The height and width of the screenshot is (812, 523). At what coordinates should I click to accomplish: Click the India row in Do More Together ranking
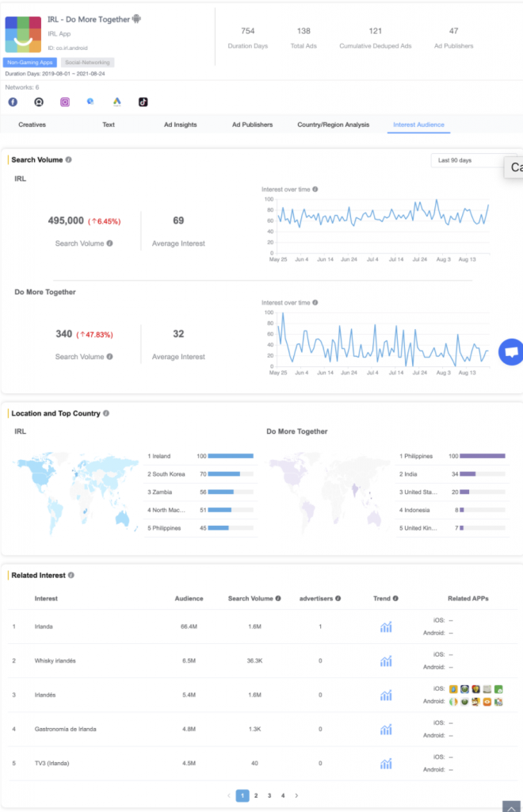[452, 474]
